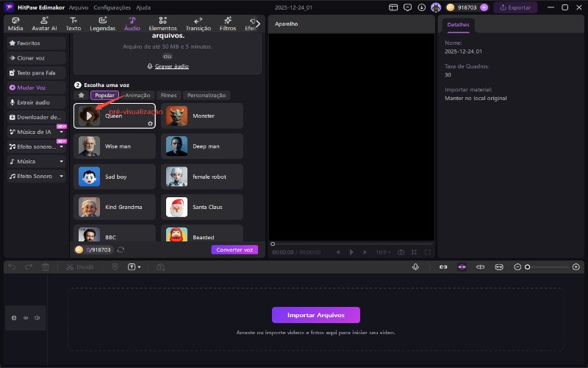Choose the Monster voice
Image resolution: width=588 pixels, height=368 pixels.
(x=202, y=116)
